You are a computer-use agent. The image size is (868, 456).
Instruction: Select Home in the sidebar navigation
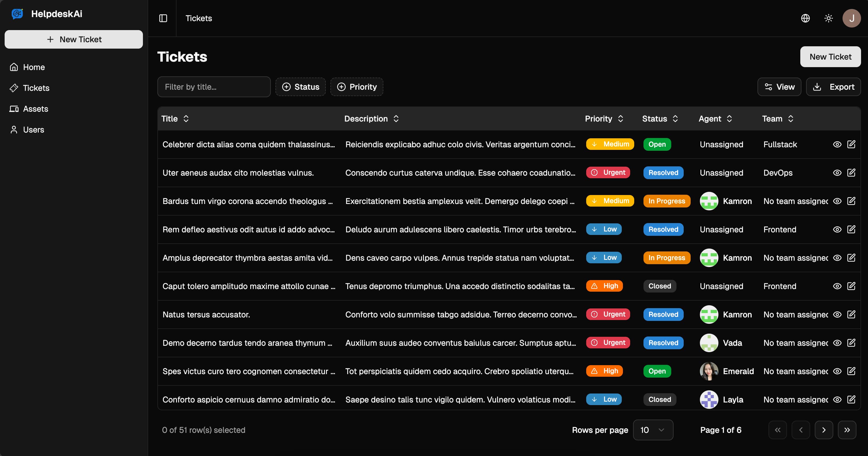34,67
